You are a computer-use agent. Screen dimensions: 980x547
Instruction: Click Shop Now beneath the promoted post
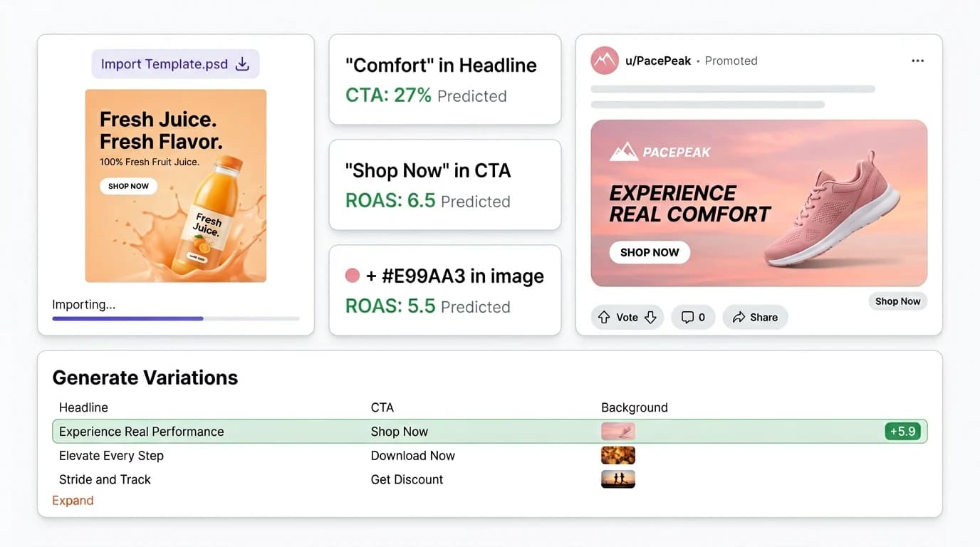[x=897, y=301]
